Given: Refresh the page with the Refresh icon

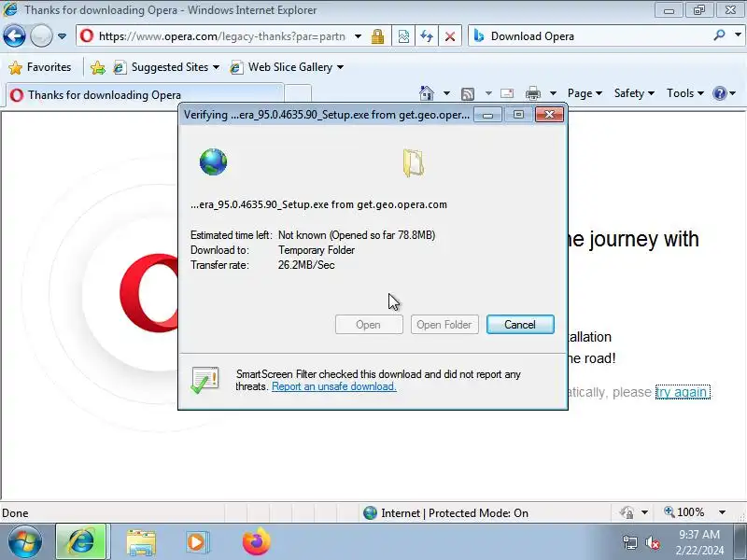Looking at the screenshot, I should (x=427, y=36).
